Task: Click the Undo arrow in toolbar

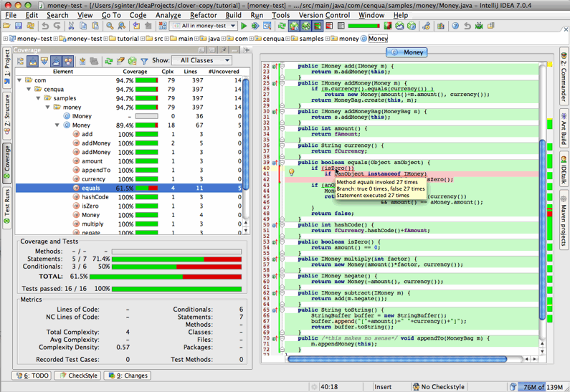Action: click(x=45, y=27)
